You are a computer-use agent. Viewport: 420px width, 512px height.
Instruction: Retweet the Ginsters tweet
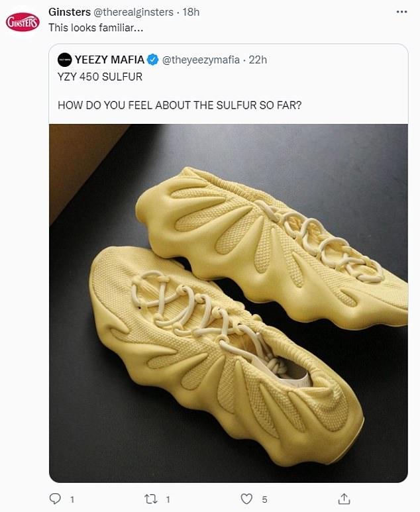(x=150, y=498)
